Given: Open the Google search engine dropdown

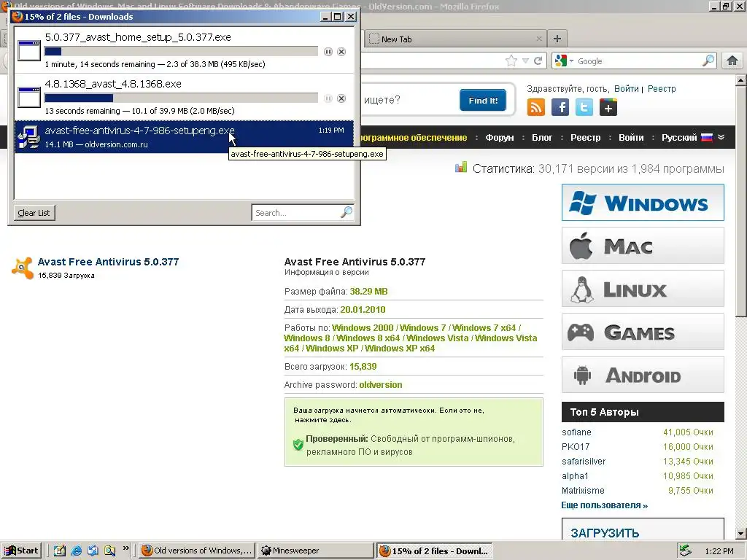Looking at the screenshot, I should 565,61.
